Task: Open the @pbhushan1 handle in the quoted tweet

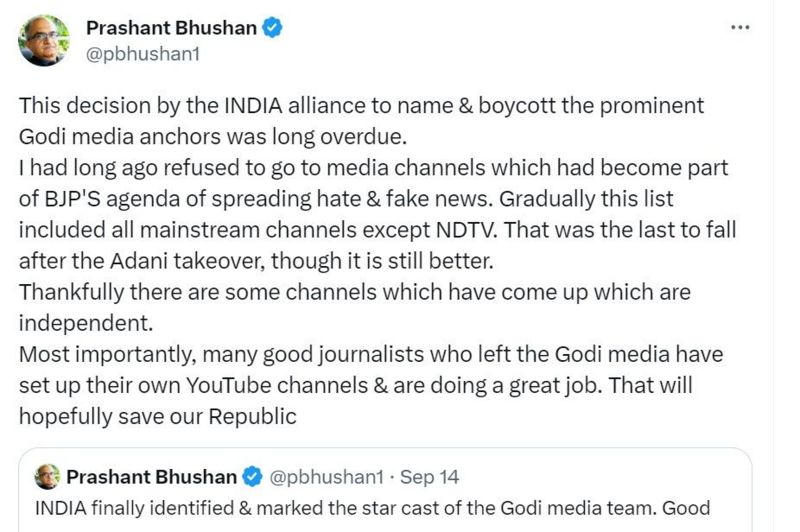Action: click(326, 477)
